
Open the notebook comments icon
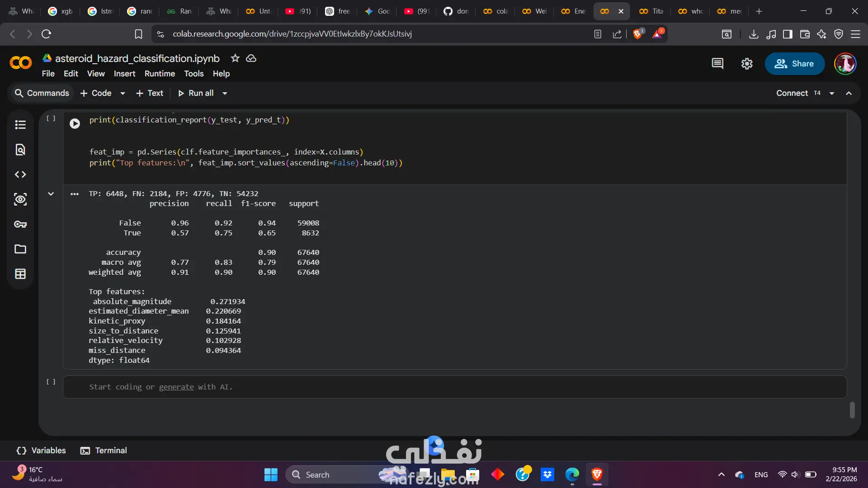pyautogui.click(x=717, y=64)
